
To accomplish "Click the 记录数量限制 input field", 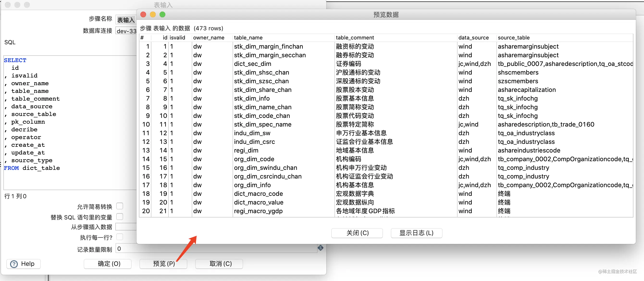I will (x=216, y=249).
